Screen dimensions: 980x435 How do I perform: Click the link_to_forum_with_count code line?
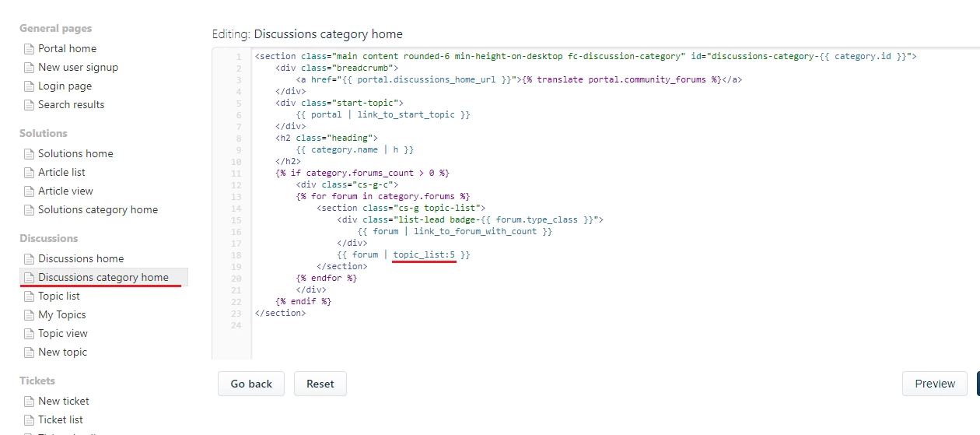click(455, 231)
